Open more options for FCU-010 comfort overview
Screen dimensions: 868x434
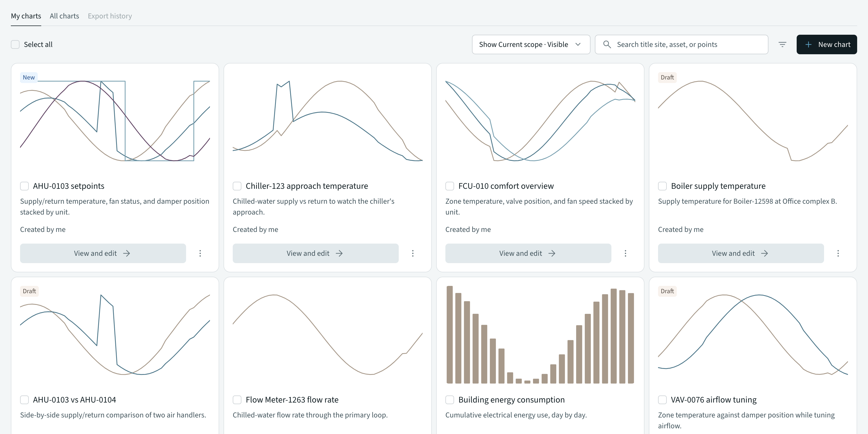(626, 253)
